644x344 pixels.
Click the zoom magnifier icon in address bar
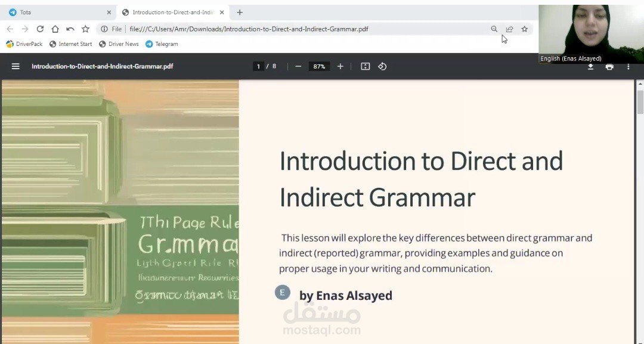click(494, 29)
